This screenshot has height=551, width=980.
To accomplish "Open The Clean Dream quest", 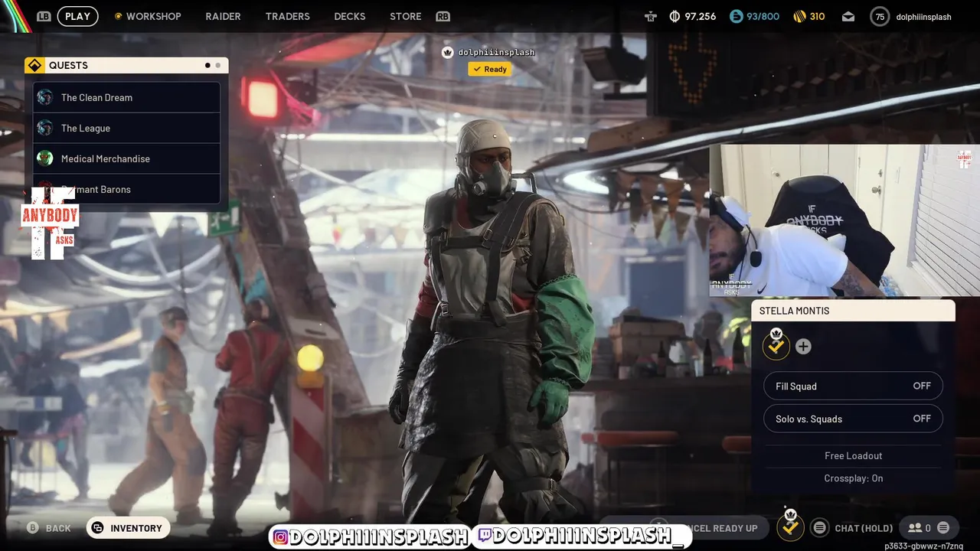I will click(126, 97).
